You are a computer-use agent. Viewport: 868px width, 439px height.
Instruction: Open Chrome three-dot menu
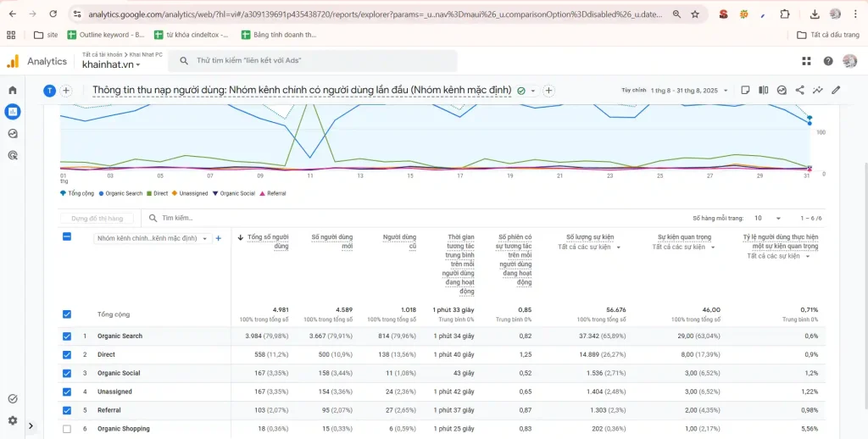pyautogui.click(x=855, y=14)
